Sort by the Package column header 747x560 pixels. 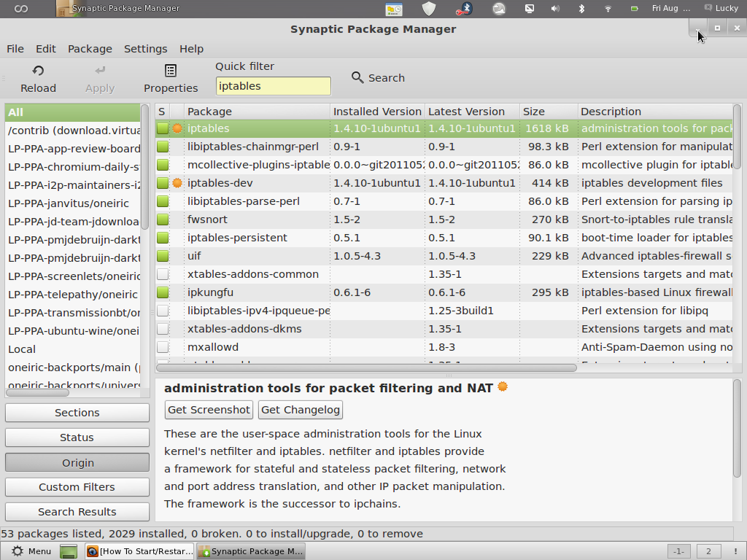coord(257,112)
